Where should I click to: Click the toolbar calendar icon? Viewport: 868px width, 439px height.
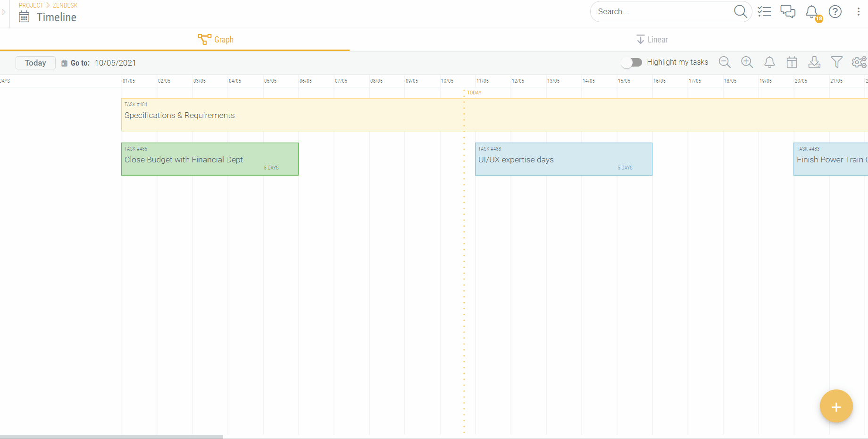coord(792,62)
